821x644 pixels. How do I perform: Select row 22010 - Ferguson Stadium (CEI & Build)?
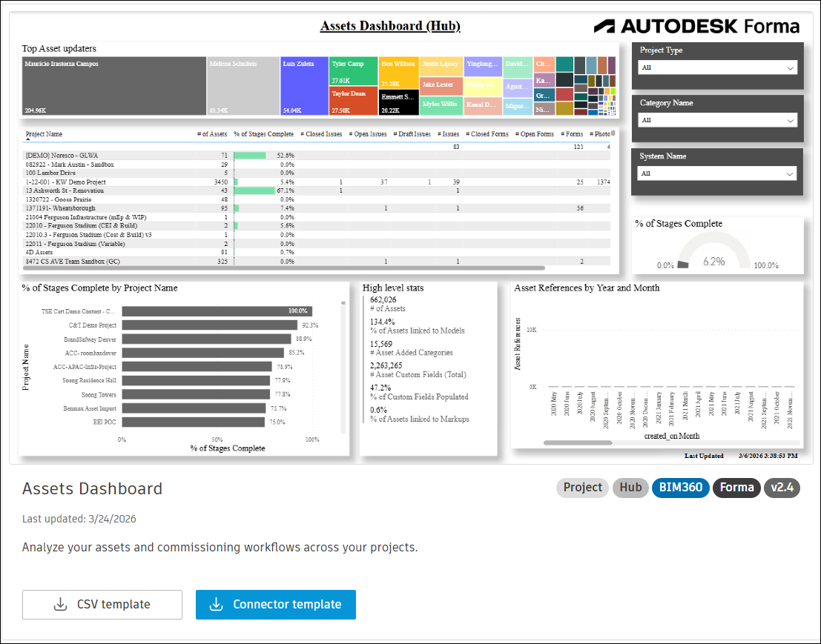[317, 226]
